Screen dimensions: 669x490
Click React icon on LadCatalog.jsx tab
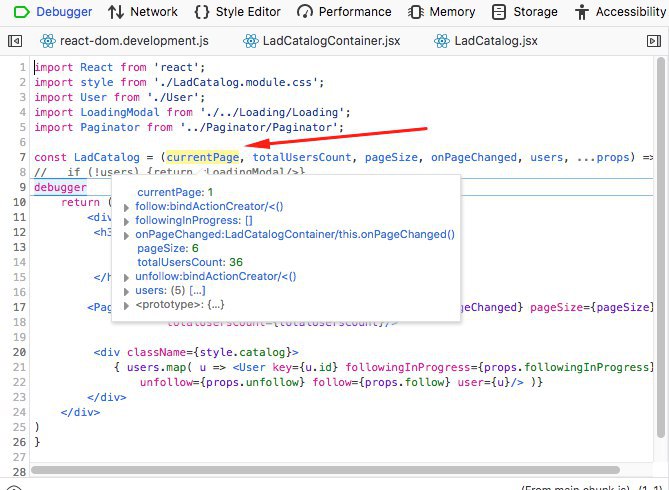pos(442,41)
